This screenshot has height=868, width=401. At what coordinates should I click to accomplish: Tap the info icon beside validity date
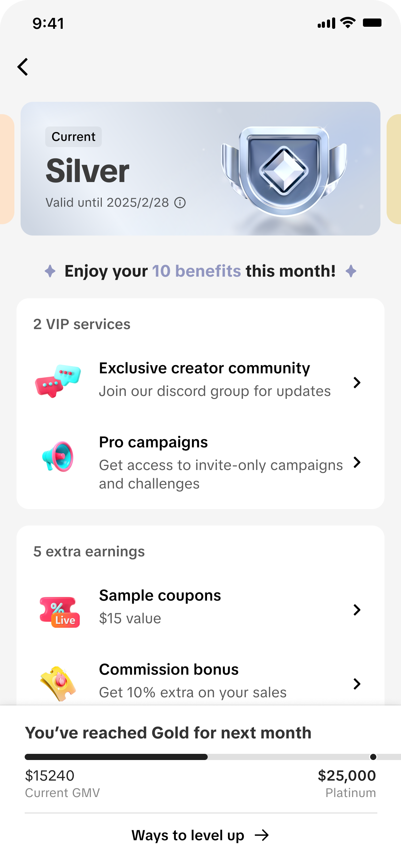coord(180,203)
